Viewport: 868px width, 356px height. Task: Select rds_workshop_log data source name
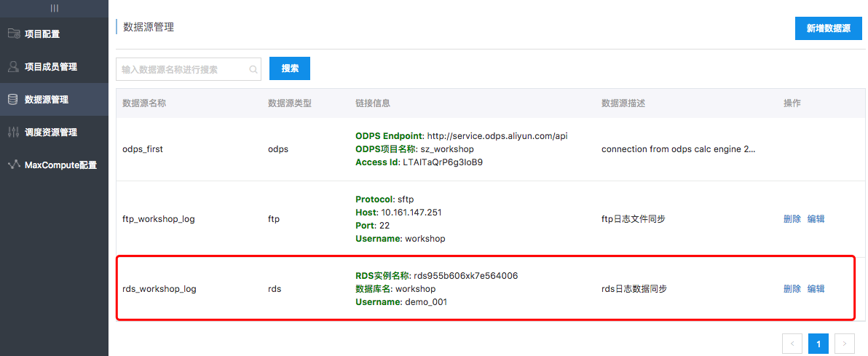tap(159, 288)
